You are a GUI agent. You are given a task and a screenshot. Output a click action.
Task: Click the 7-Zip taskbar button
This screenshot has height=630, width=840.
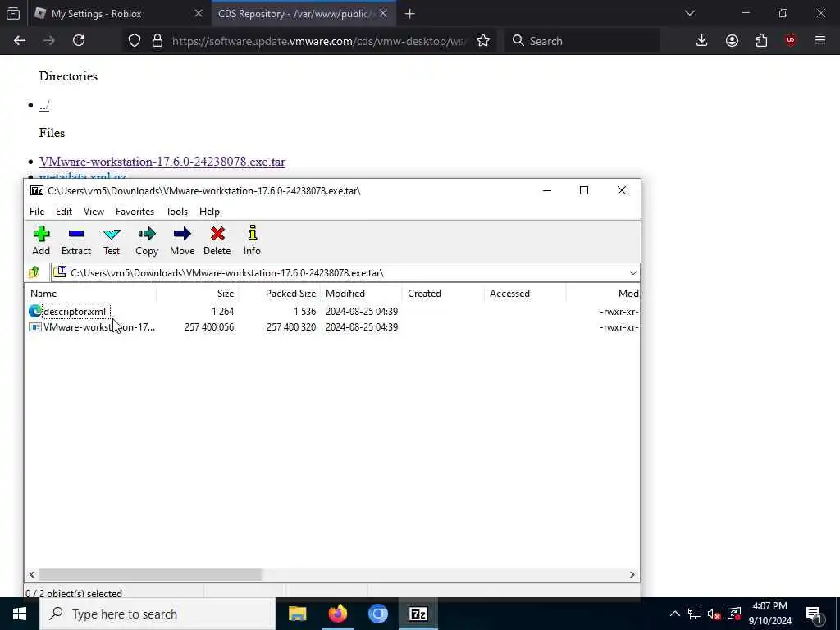[418, 614]
